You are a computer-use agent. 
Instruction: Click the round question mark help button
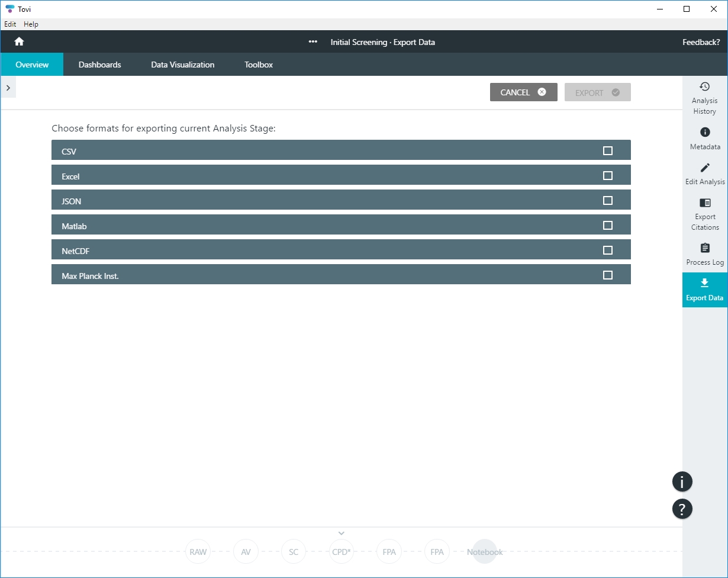click(682, 509)
